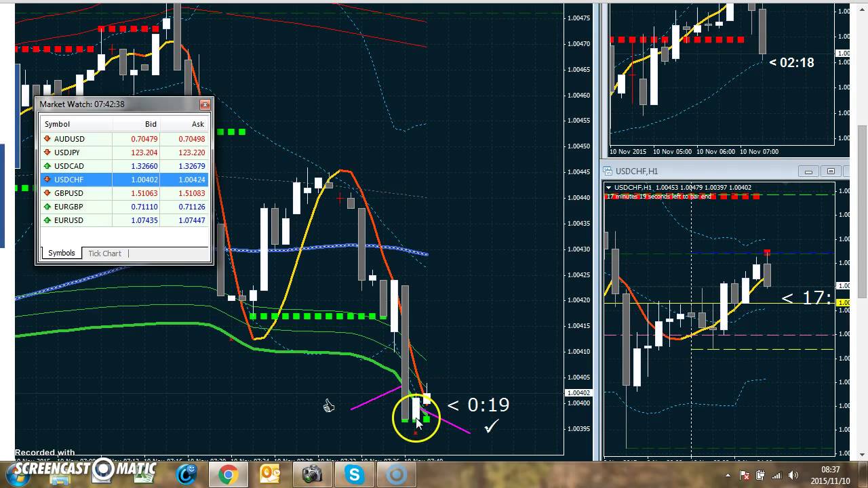Select GBPUSD symbol in Market Watch
This screenshot has width=868, height=488.
(x=69, y=193)
